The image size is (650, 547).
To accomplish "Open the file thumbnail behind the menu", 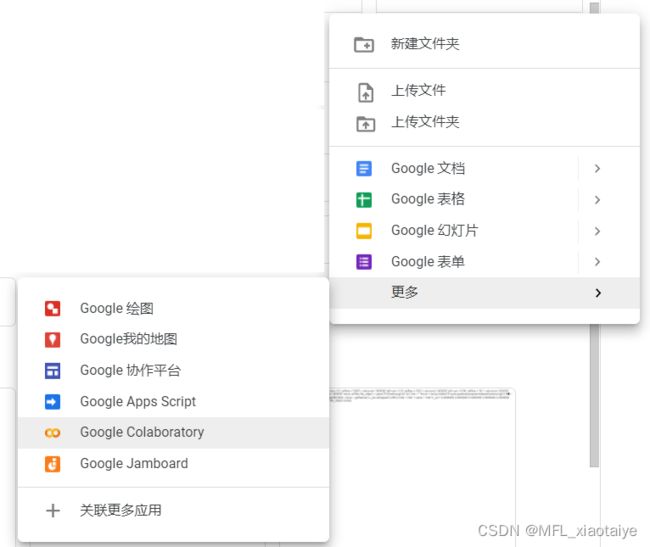I will pos(422,467).
